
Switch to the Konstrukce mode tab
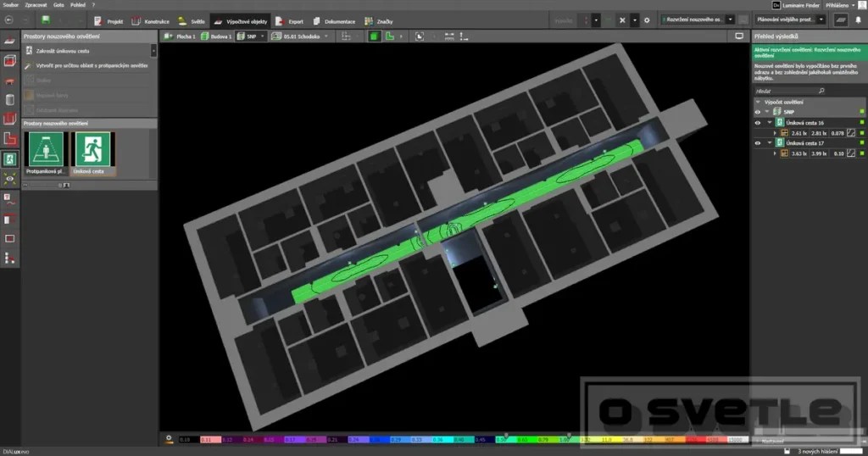(x=151, y=21)
